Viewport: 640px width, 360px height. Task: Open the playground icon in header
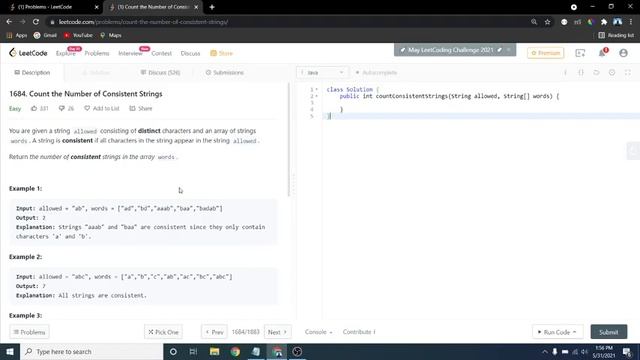click(x=580, y=53)
